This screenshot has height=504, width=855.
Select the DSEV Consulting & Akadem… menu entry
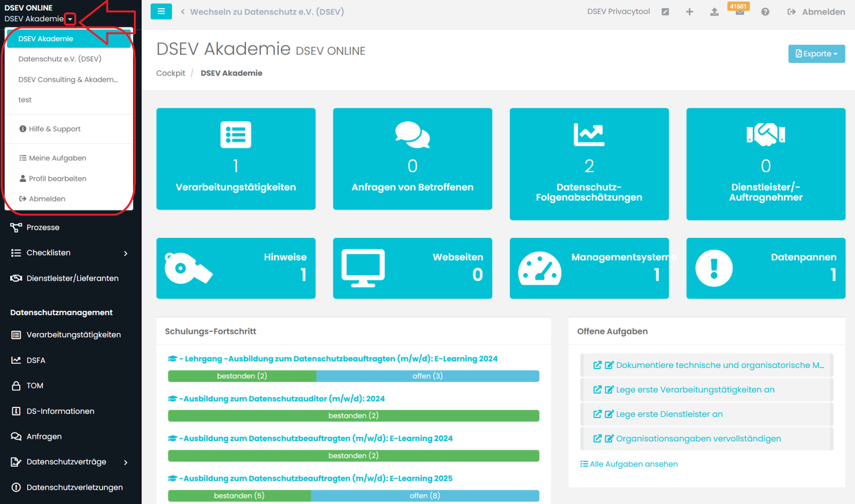click(x=69, y=79)
